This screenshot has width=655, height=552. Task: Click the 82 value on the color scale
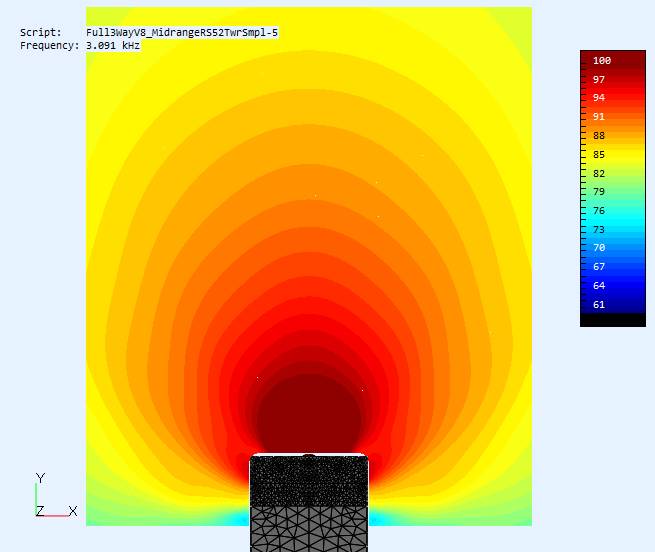click(599, 173)
